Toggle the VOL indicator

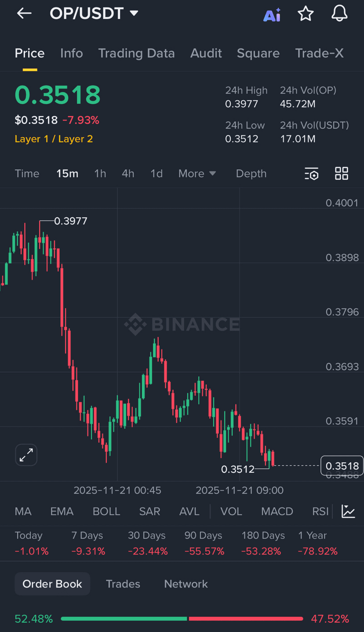pos(231,511)
